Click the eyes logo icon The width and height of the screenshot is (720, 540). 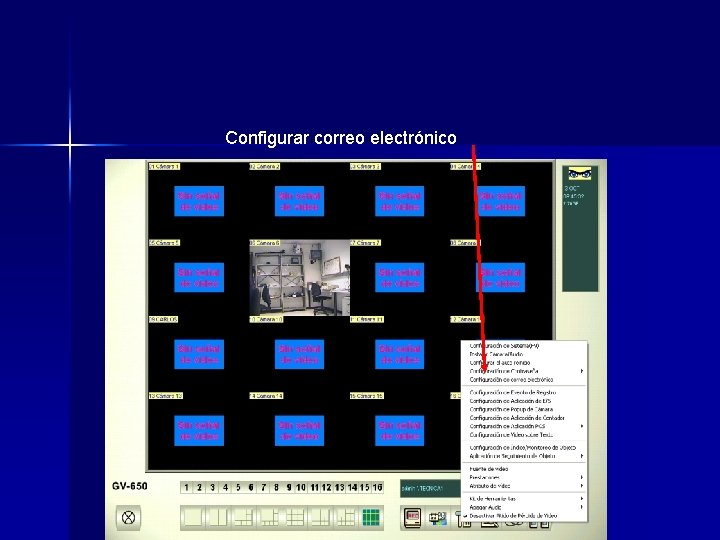(x=579, y=174)
